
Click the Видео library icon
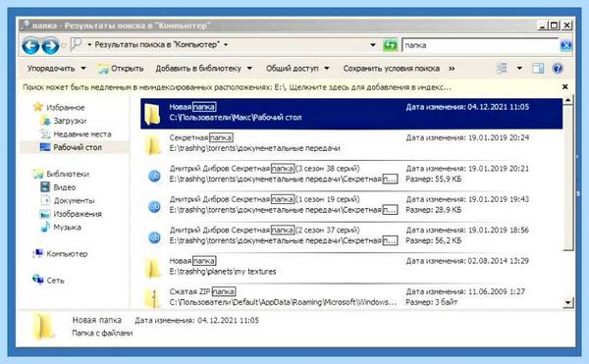45,186
